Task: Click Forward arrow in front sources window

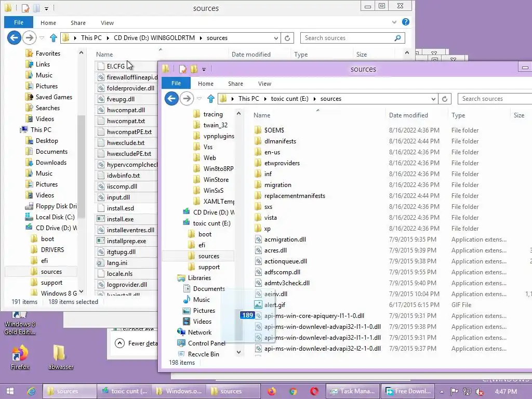Action: point(187,99)
